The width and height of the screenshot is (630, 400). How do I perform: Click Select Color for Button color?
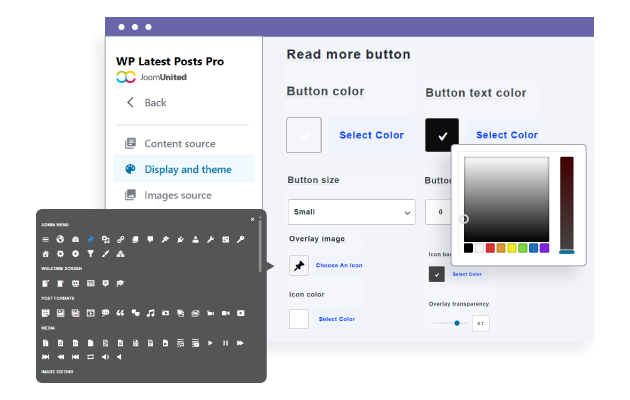(x=371, y=135)
